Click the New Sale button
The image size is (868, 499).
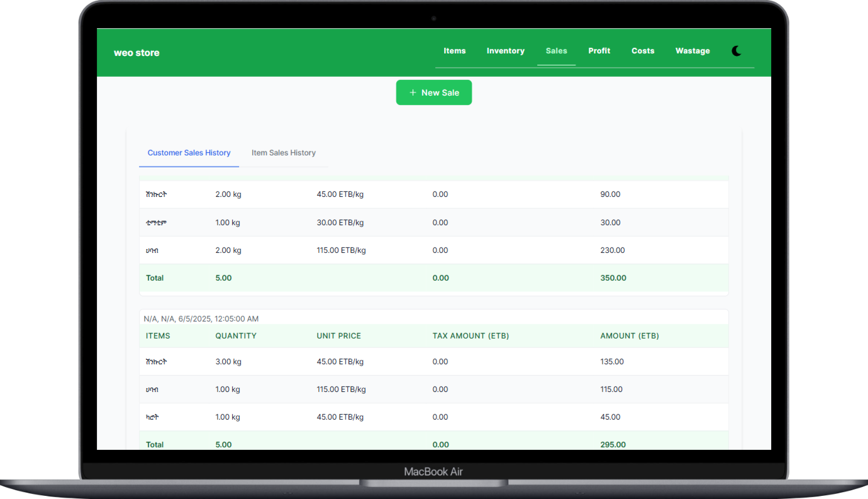point(434,93)
